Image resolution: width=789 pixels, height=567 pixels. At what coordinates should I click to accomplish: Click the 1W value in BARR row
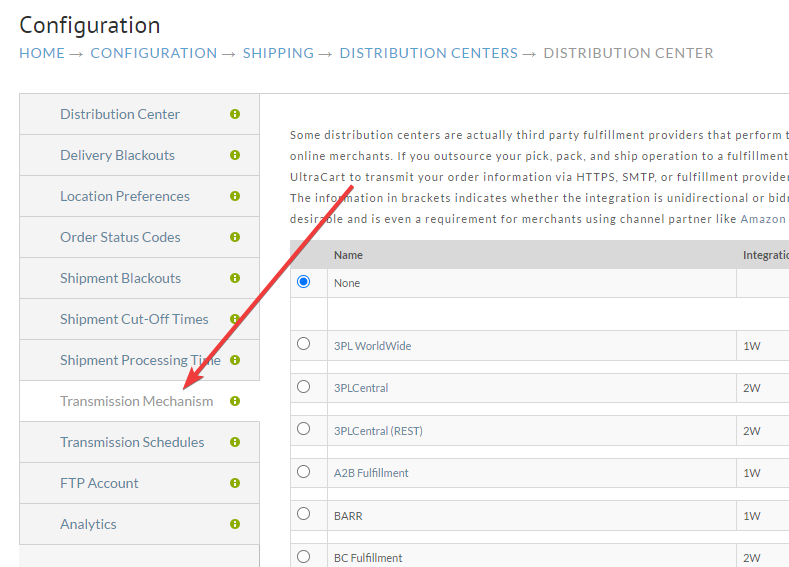pos(752,516)
